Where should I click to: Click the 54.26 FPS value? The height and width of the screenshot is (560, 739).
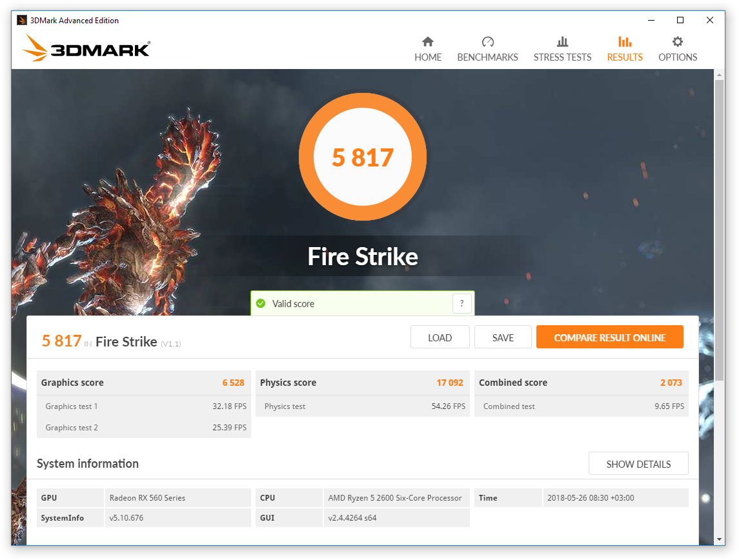(449, 406)
